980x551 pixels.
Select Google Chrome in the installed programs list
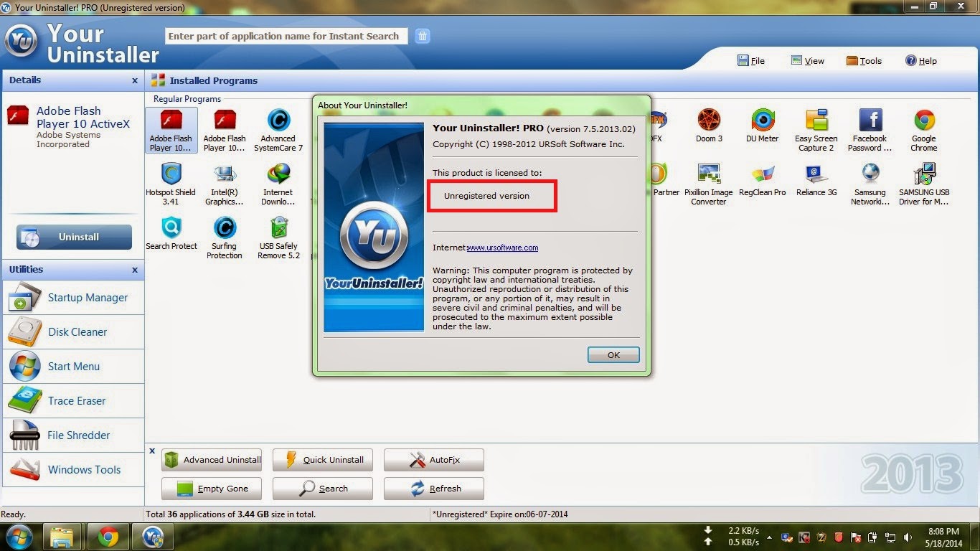click(924, 131)
